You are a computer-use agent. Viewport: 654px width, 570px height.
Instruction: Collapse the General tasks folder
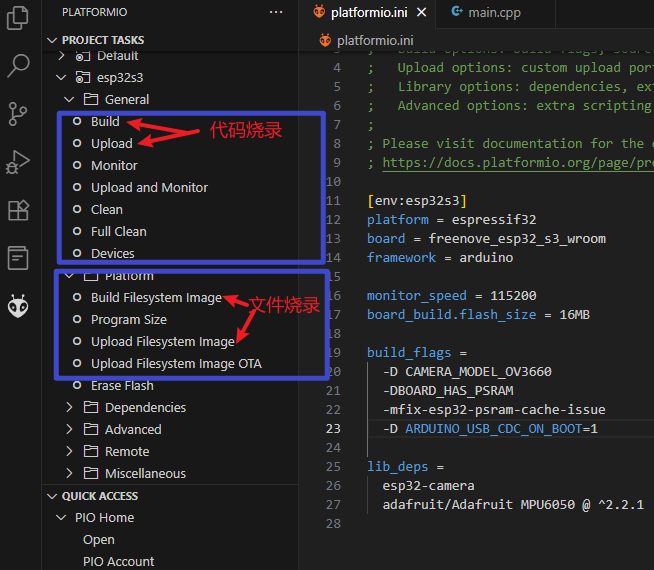[70, 99]
